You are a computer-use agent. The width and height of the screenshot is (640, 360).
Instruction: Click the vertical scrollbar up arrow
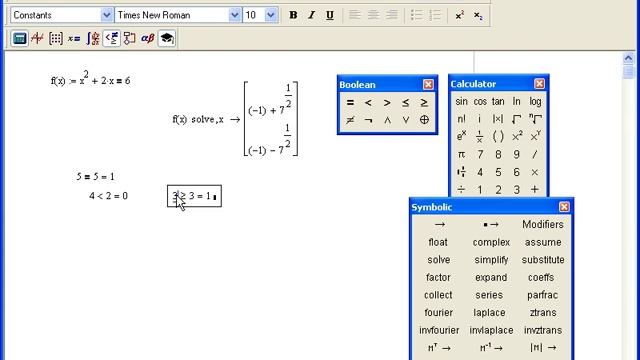click(x=628, y=58)
